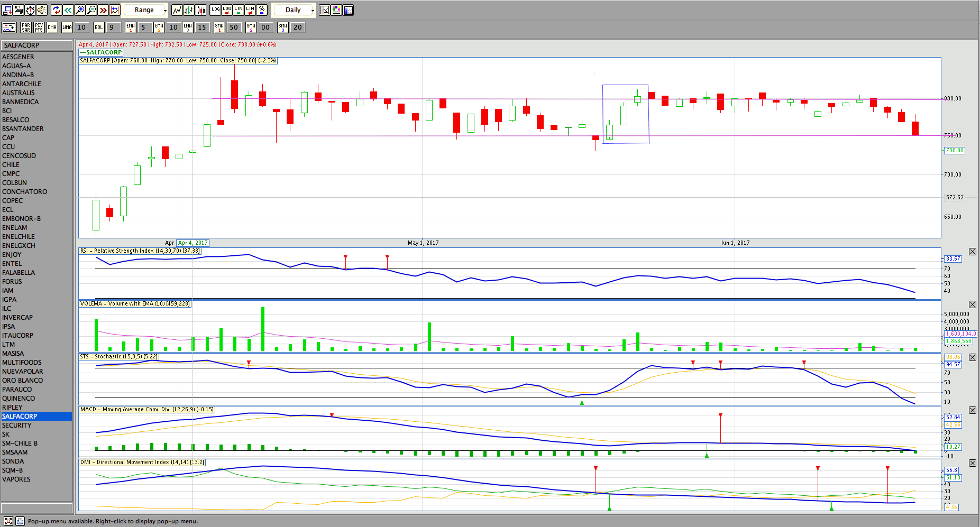Toggle the EMA 1 moving average
Image resolution: width=980 pixels, height=527 pixels.
pyautogui.click(x=131, y=27)
